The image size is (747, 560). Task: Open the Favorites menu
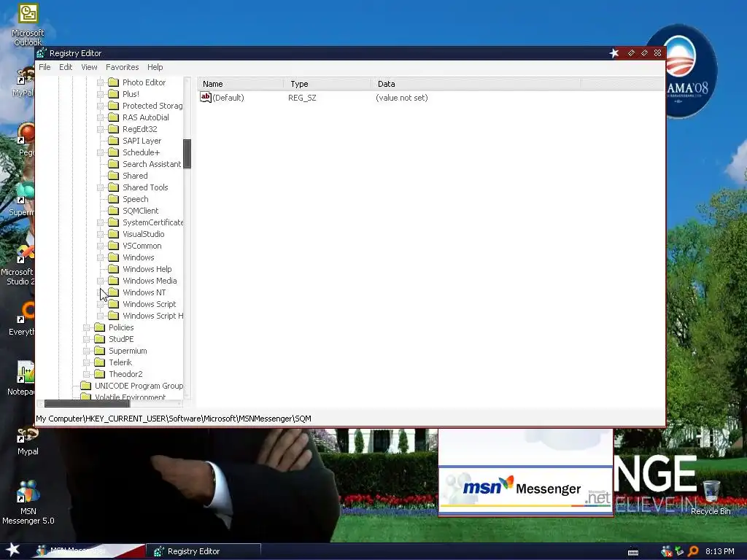pos(122,67)
